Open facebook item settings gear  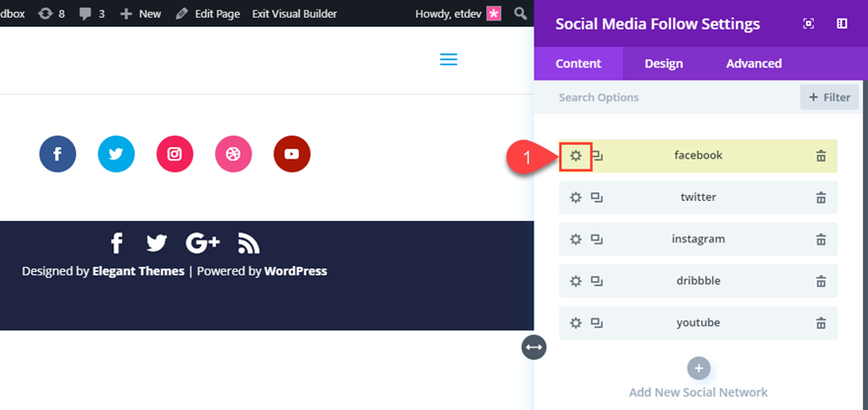click(x=576, y=156)
